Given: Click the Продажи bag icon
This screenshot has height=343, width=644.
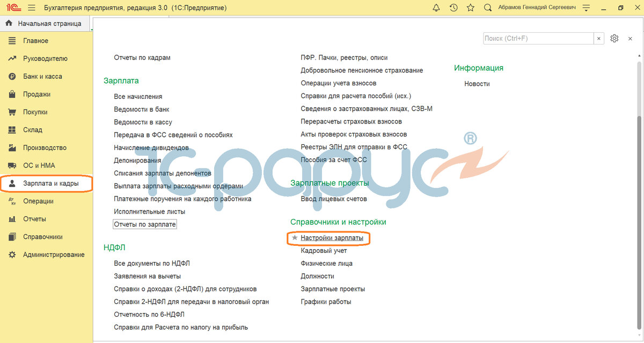Looking at the screenshot, I should (12, 94).
